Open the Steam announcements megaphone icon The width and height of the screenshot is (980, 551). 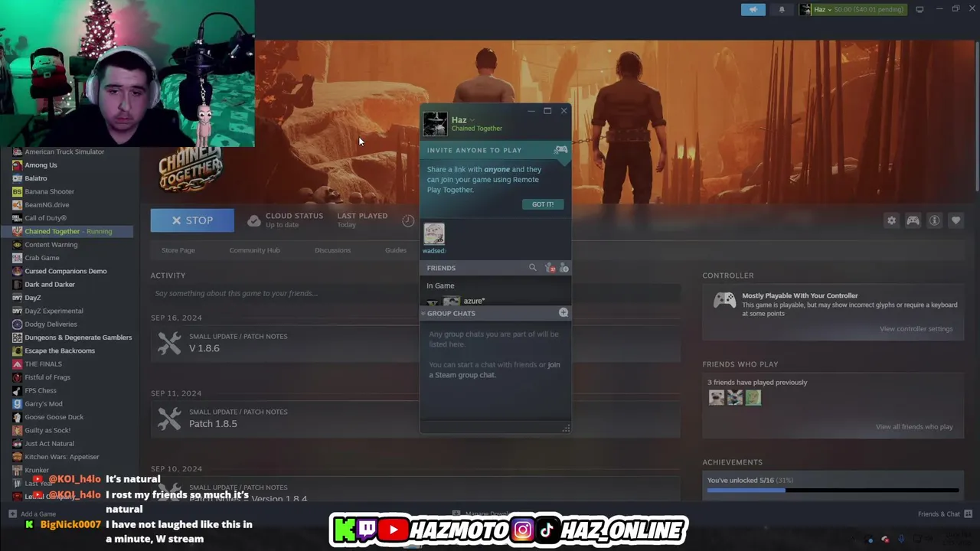coord(753,9)
